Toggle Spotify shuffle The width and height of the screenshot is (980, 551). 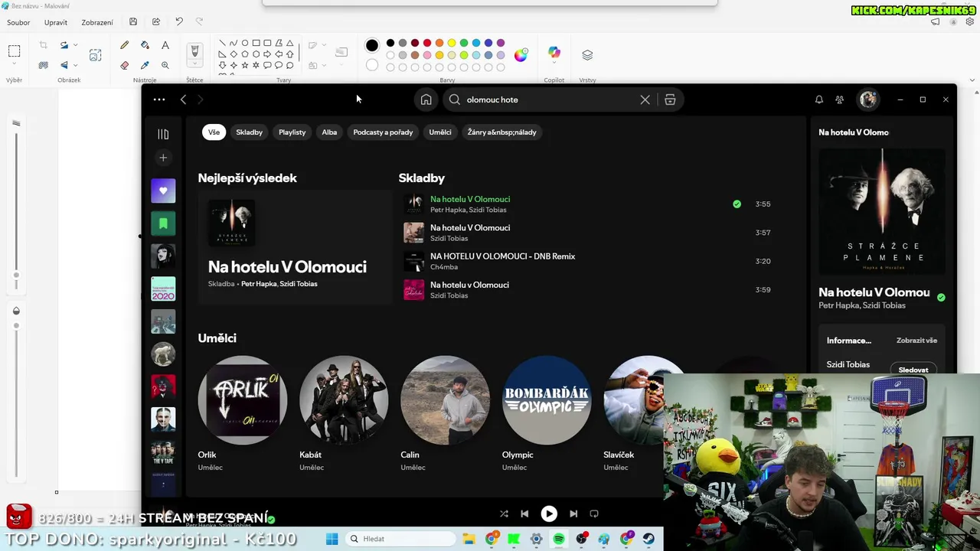[504, 514]
